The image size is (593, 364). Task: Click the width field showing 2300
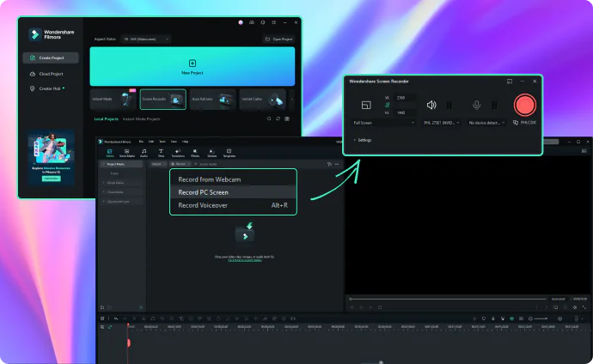(405, 97)
